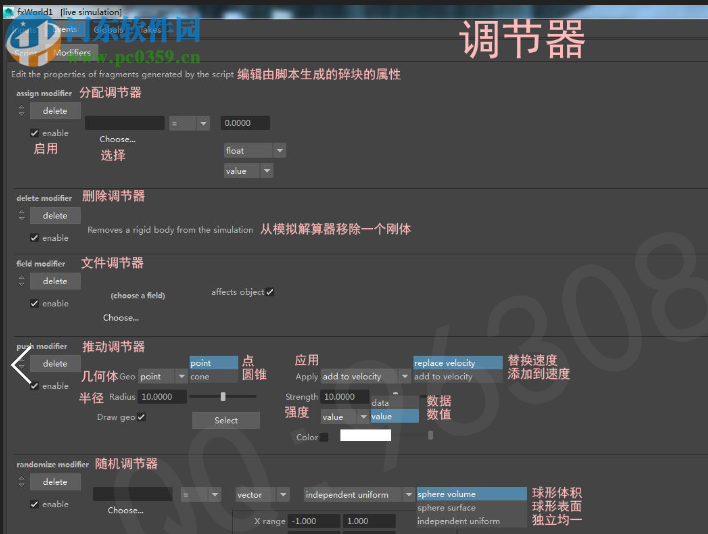Click the randomize modifier attribute name field
Image resolution: width=708 pixels, height=534 pixels.
[x=133, y=494]
